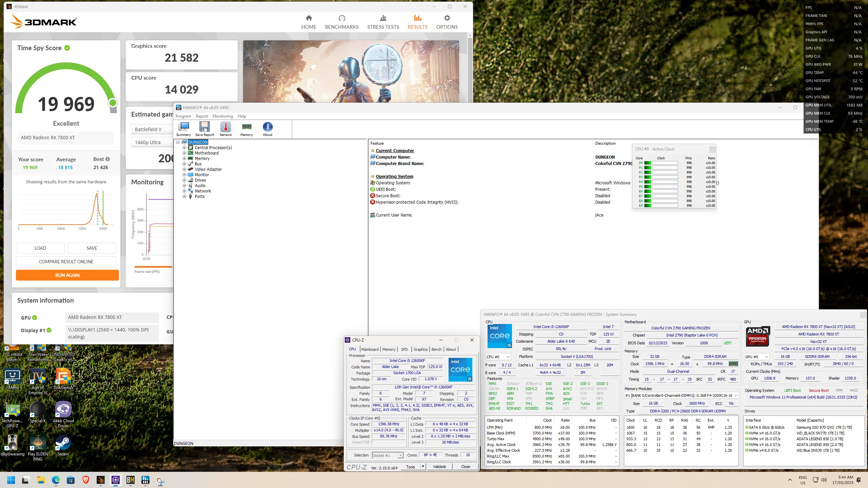Open the Sensors thermometer icon in HWiNFO

click(225, 129)
